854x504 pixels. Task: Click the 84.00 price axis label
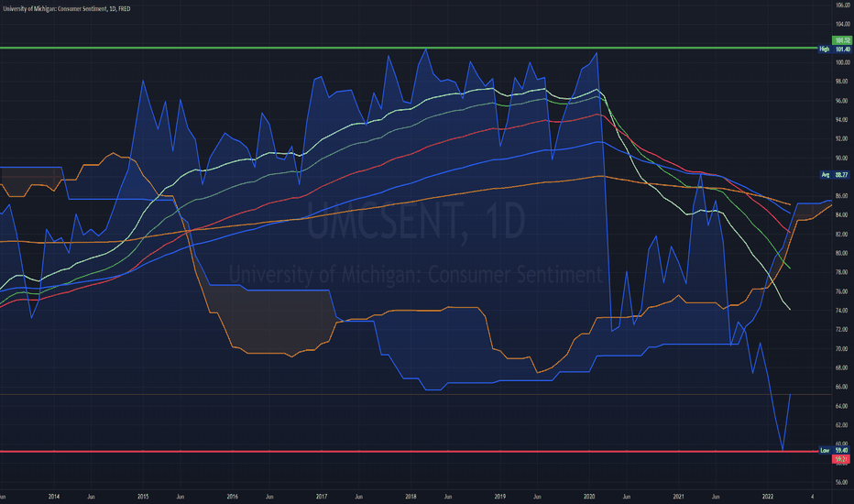pyautogui.click(x=843, y=214)
